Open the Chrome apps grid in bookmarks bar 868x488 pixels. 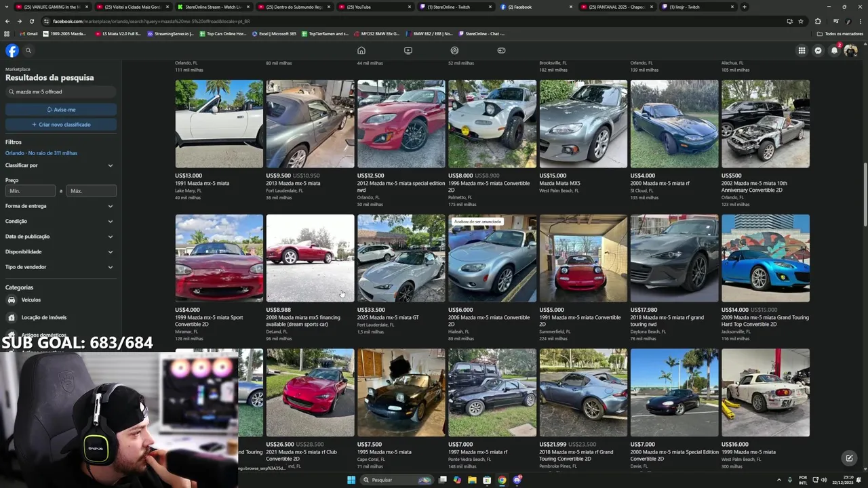(7, 33)
